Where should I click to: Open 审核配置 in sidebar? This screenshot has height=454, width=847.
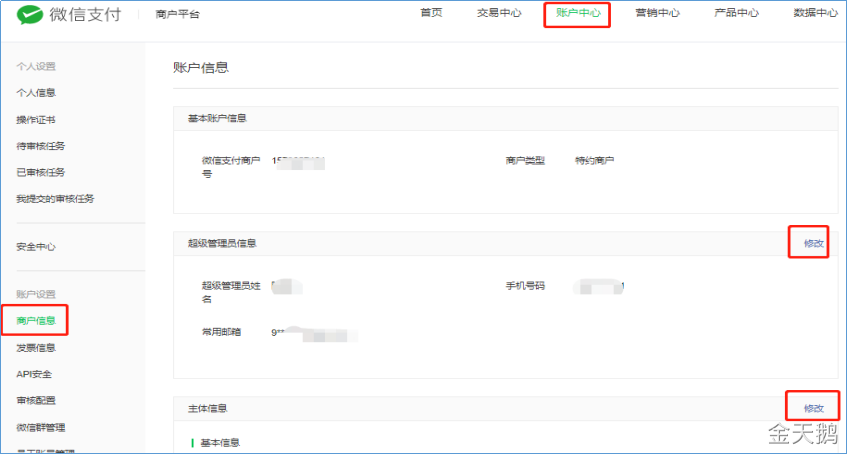point(36,400)
